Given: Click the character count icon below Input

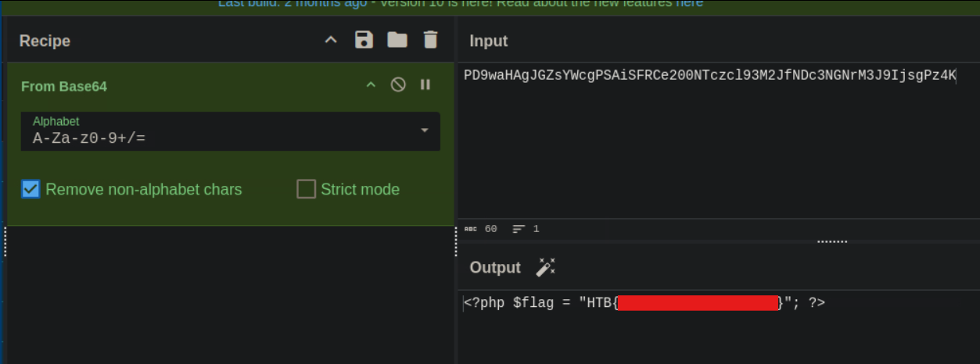Looking at the screenshot, I should pos(470,229).
